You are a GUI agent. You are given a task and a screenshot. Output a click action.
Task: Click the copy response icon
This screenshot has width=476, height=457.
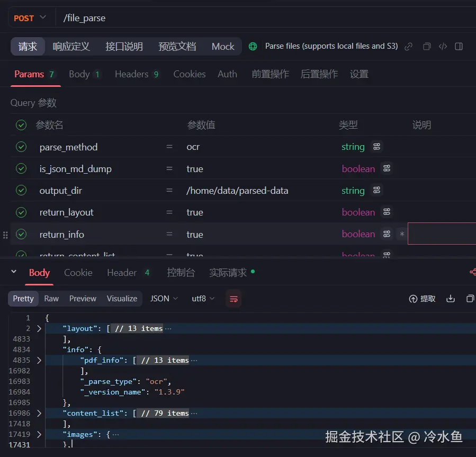pyautogui.click(x=470, y=299)
